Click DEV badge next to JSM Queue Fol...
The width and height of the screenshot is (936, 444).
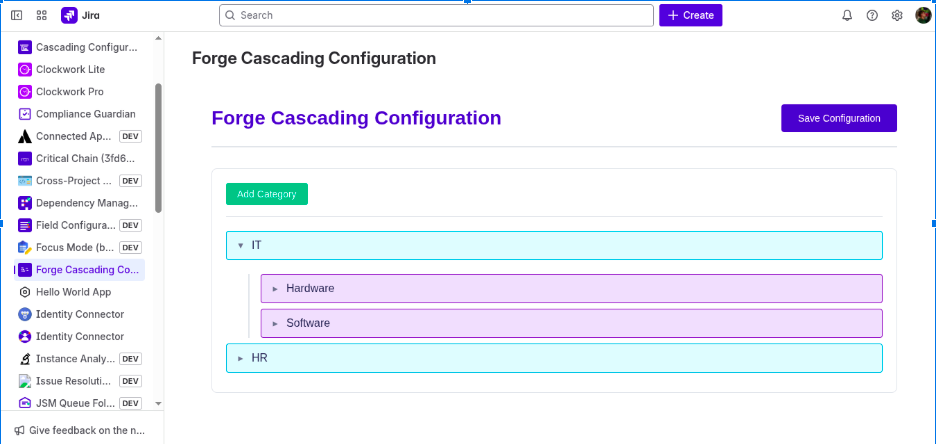pos(131,403)
